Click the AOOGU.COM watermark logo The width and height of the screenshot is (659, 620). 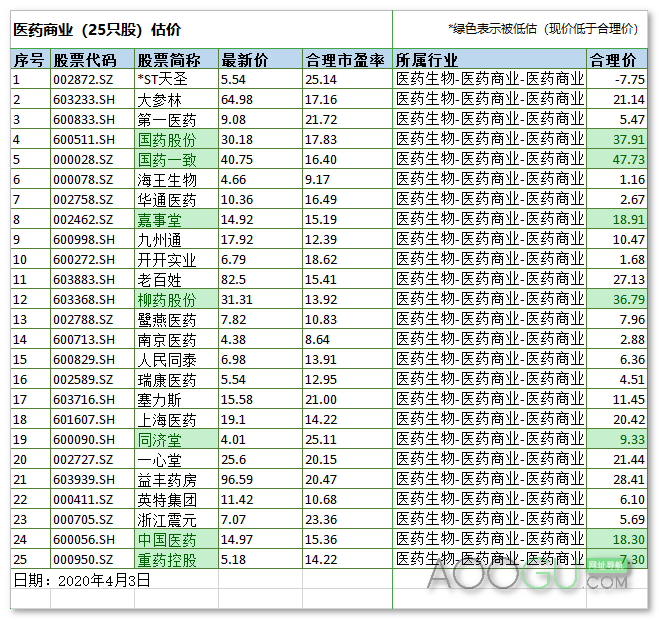(527, 574)
